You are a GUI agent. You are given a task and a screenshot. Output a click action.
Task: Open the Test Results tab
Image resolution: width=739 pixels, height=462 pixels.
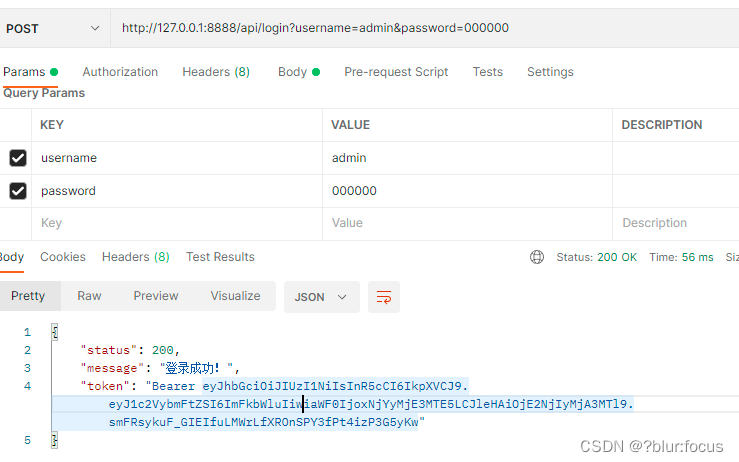pyautogui.click(x=220, y=257)
